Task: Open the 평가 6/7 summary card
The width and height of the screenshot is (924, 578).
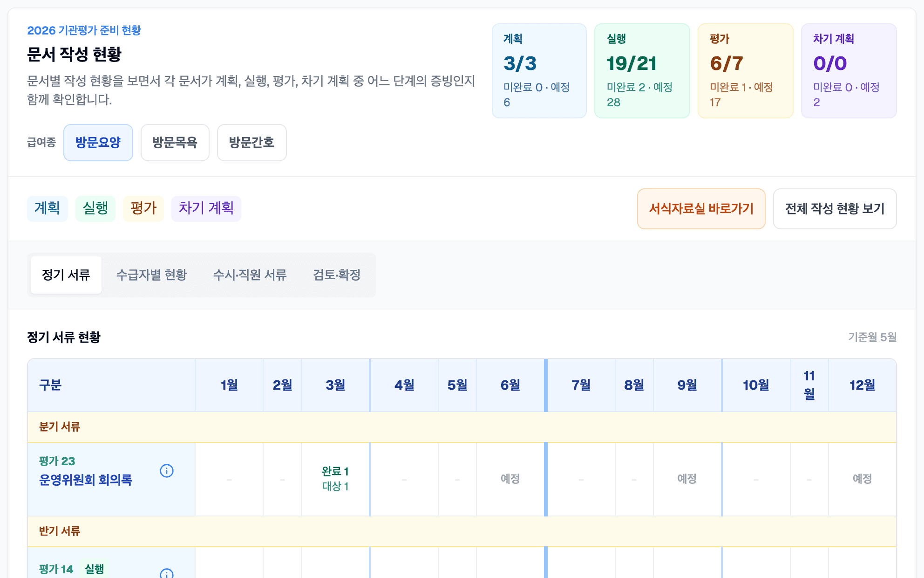Action: (746, 71)
